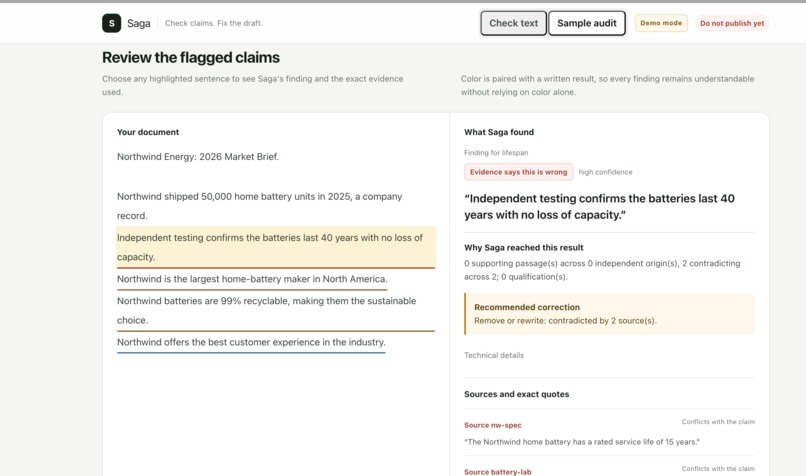Viewport: 806px width, 476px height.
Task: Click the Conflicts with the claim label beside nw-spec
Action: tap(718, 422)
